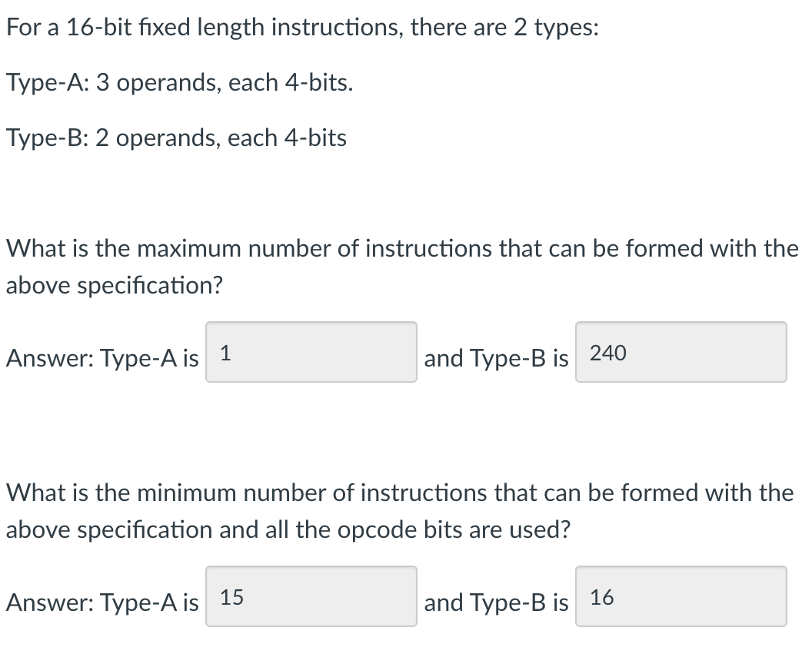812x647 pixels.
Task: Click the 'Type-B: 2 operands' line
Action: (177, 138)
